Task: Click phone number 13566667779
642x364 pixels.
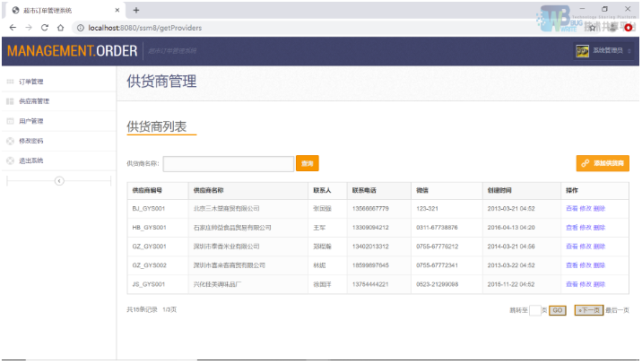Action: click(x=370, y=208)
